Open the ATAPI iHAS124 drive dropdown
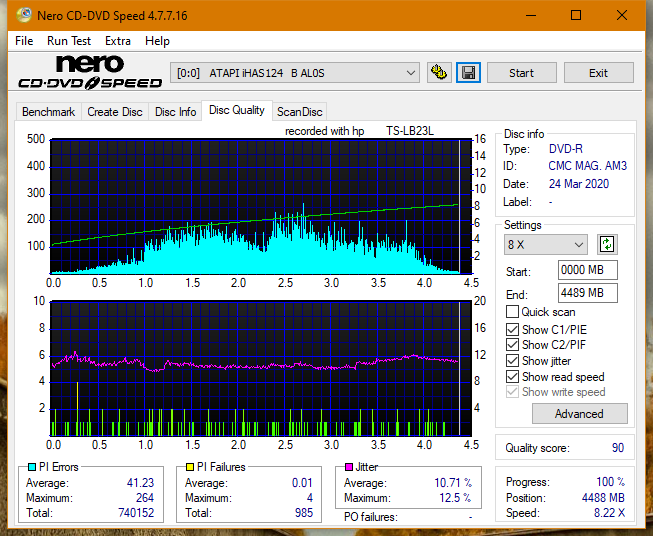The width and height of the screenshot is (653, 536). (x=295, y=73)
